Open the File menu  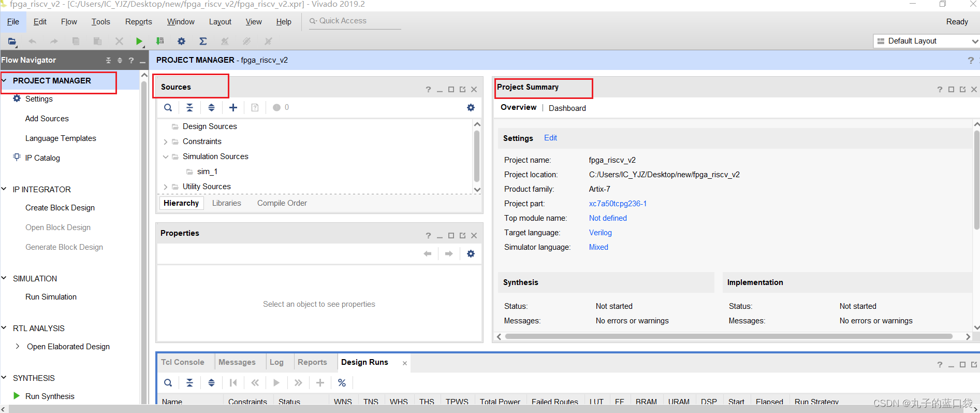pyautogui.click(x=13, y=21)
